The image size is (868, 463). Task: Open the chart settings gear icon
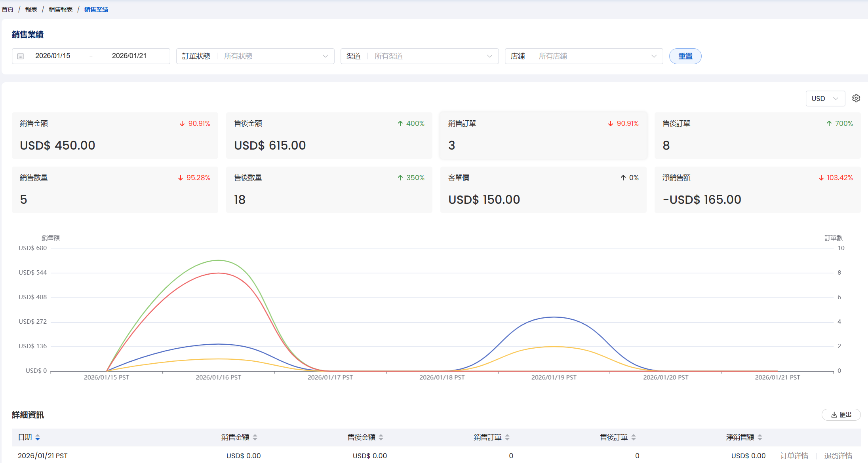(856, 98)
